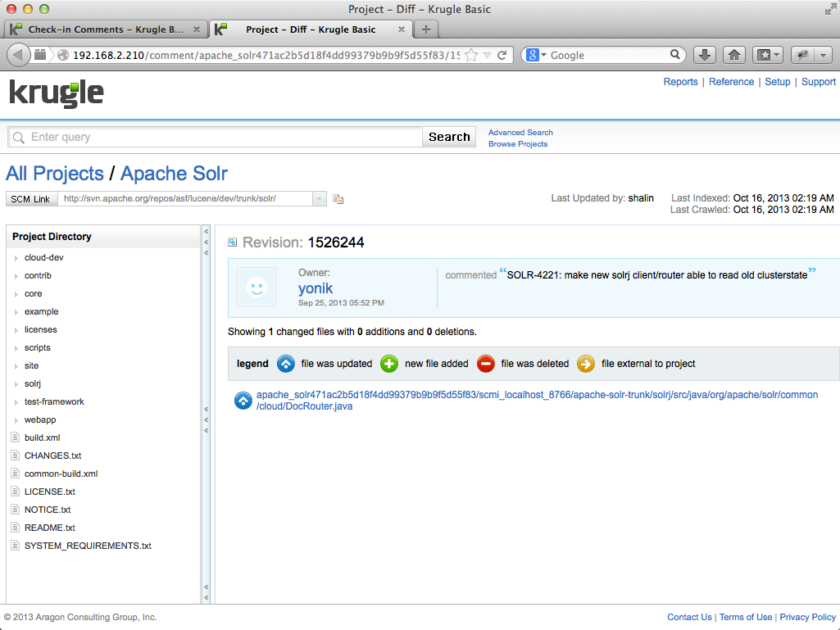This screenshot has height=630, width=840.
Task: Open the Contact Us footer link
Action: pos(689,617)
